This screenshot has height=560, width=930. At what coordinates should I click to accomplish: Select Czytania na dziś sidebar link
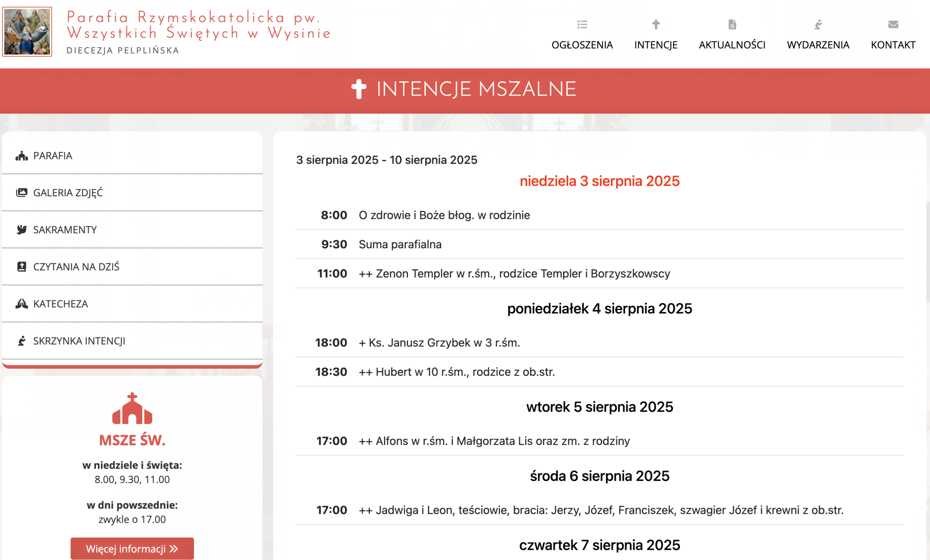coord(76,267)
